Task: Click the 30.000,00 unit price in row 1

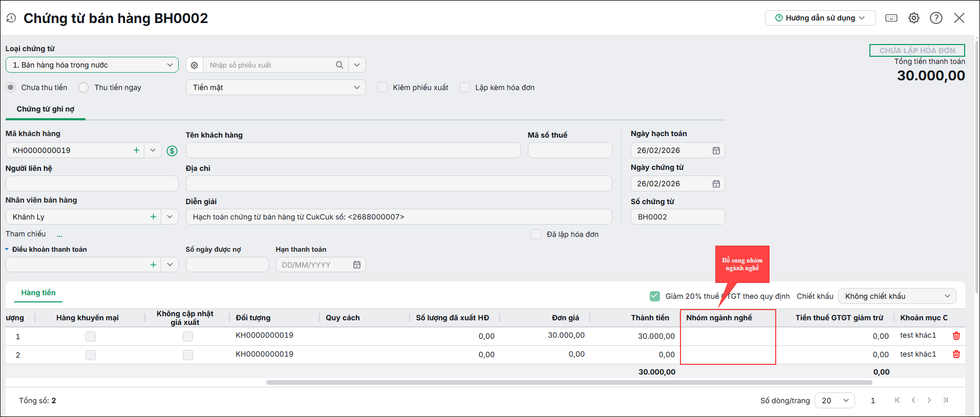Action: pyautogui.click(x=566, y=335)
